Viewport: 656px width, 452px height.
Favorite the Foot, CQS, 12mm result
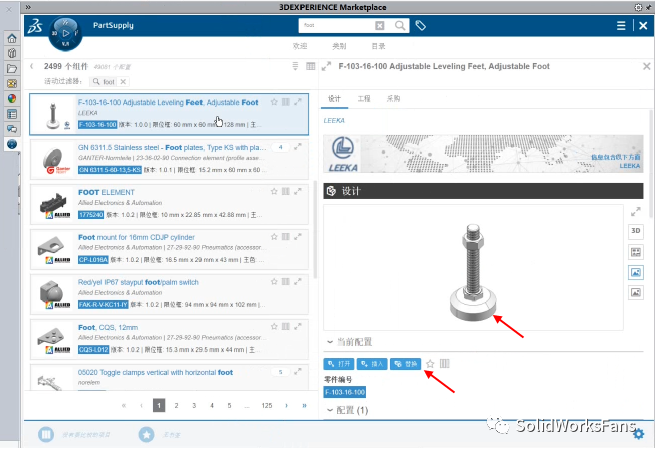pyautogui.click(x=274, y=326)
